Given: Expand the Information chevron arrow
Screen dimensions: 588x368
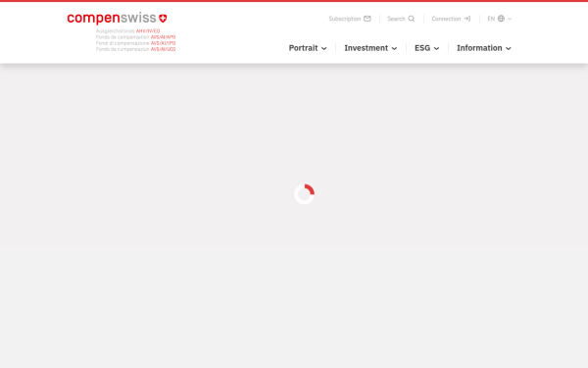Looking at the screenshot, I should (x=508, y=48).
